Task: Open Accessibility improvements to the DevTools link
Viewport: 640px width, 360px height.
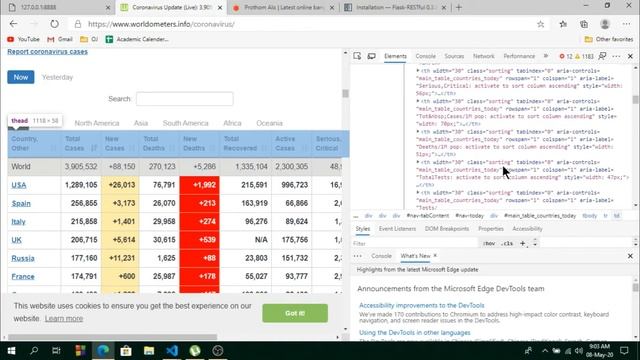Action: click(422, 305)
